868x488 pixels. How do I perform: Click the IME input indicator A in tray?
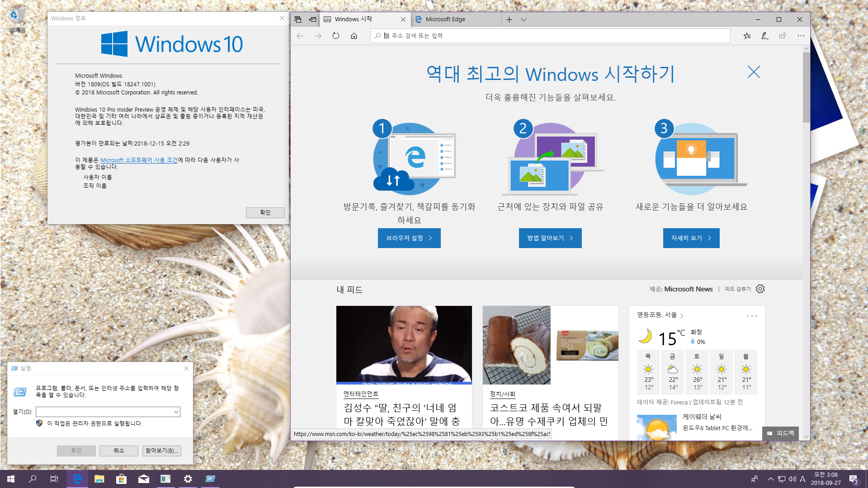802,479
